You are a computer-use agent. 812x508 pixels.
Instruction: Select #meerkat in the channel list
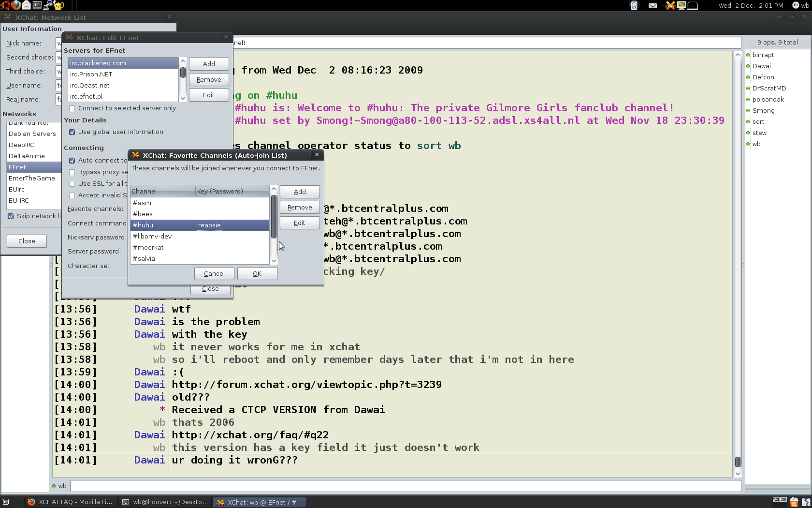click(148, 247)
